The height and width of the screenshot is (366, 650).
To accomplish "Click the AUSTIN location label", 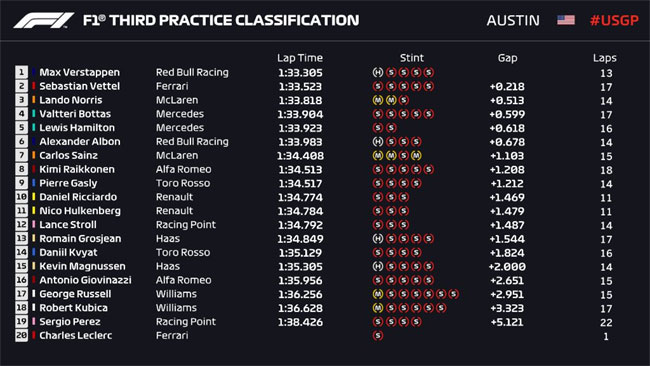I will point(513,20).
